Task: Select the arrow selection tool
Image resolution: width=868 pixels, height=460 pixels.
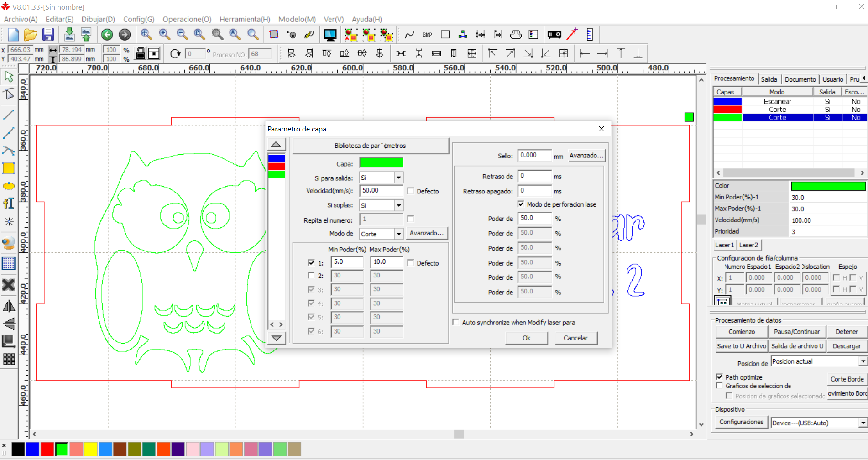Action: click(9, 77)
